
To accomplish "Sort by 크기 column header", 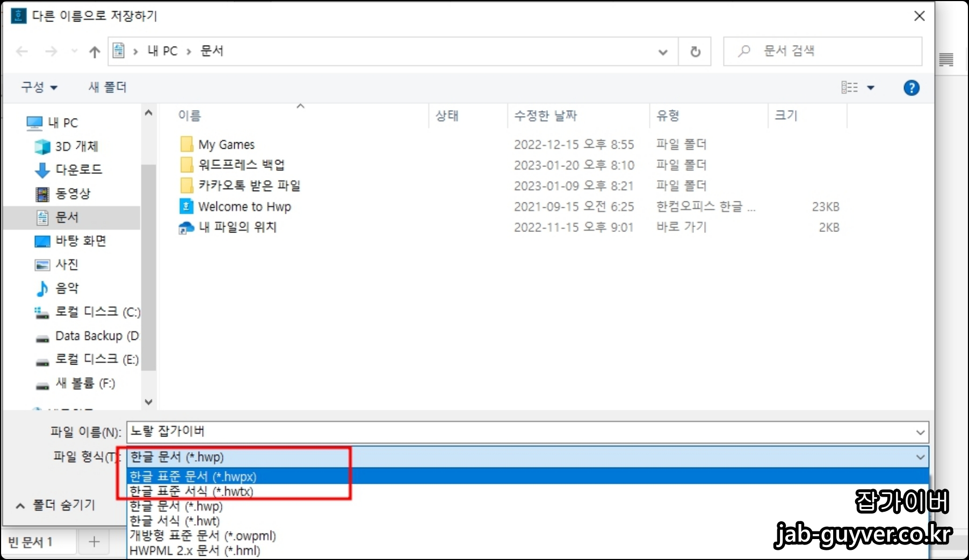I will (x=786, y=115).
